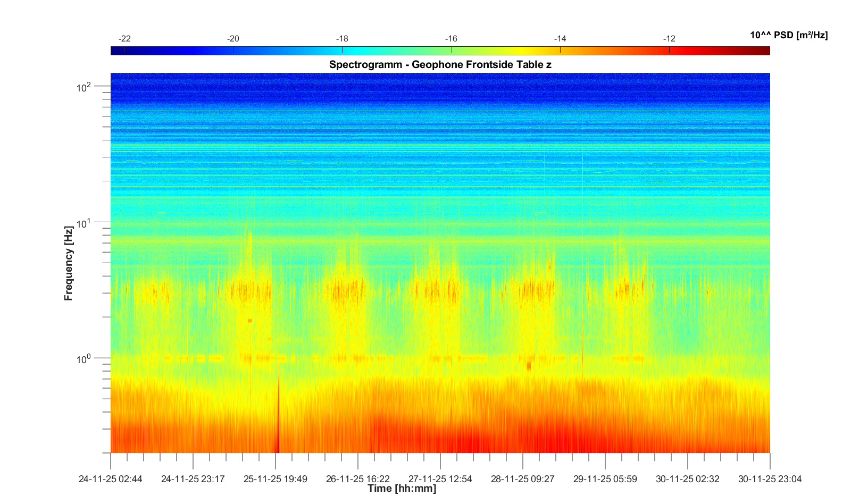This screenshot has width=851, height=504.
Task: Select the -14 colorbar tick label
Action: [560, 39]
